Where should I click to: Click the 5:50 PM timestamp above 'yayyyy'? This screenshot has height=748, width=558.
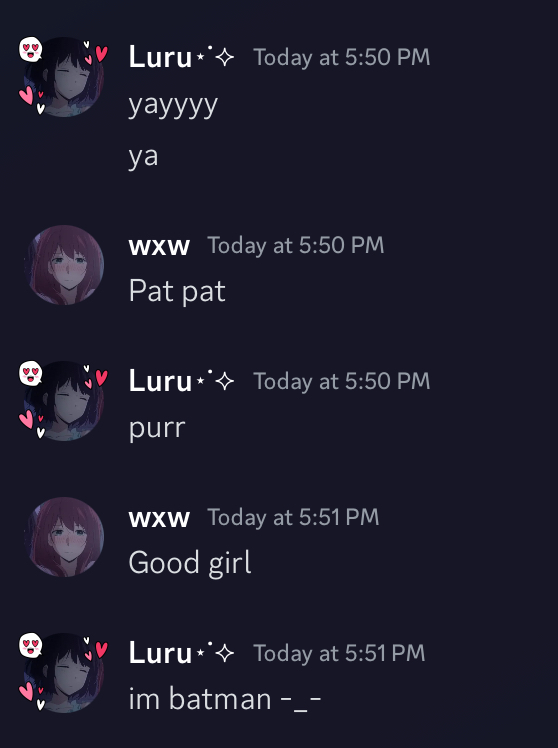pos(341,58)
